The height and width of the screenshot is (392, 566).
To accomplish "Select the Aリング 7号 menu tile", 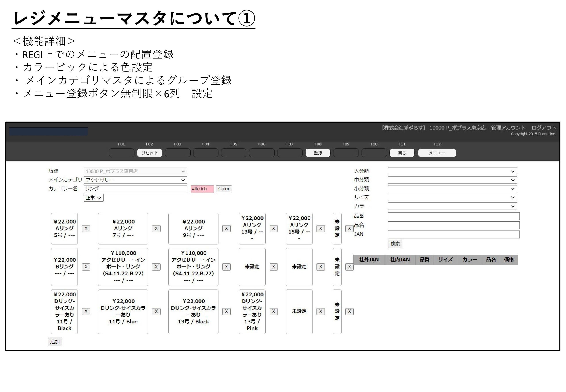I will click(x=123, y=229).
